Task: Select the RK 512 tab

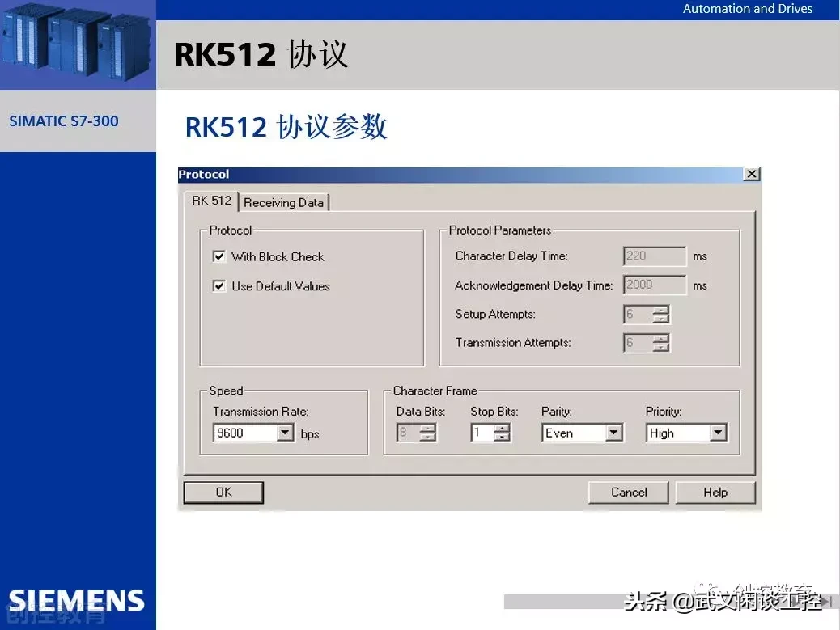Action: point(211,201)
